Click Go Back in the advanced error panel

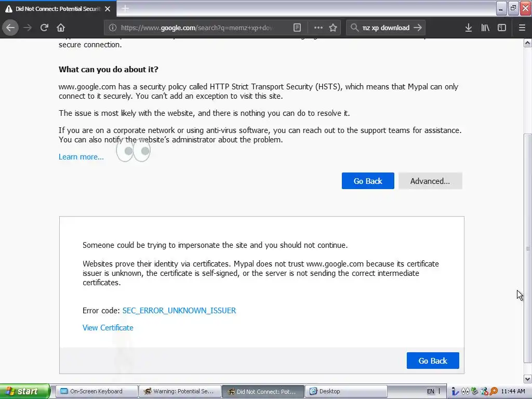[433, 361]
